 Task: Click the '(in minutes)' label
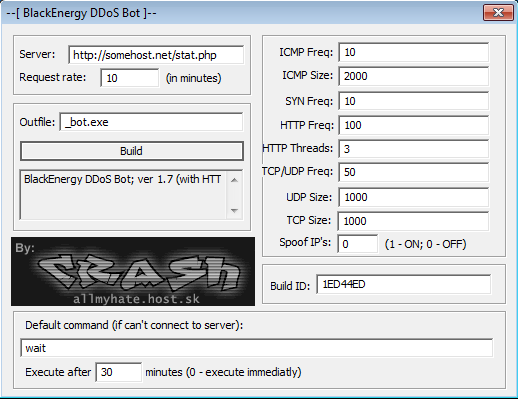click(194, 78)
